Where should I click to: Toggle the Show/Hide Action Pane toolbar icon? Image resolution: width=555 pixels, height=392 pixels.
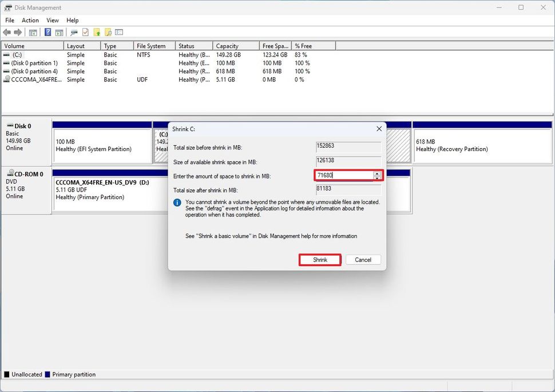point(58,32)
